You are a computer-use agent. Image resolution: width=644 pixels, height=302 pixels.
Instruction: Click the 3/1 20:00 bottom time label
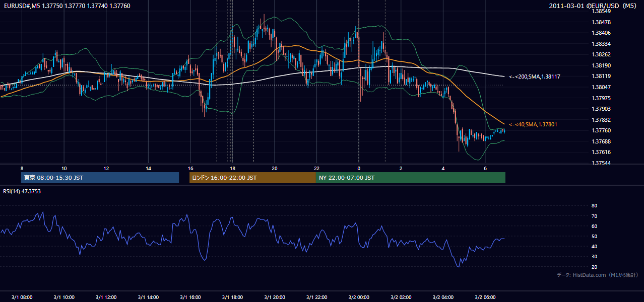point(275,297)
